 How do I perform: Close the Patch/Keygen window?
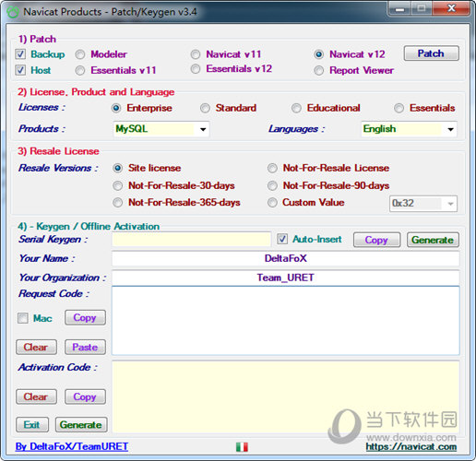tap(451, 8)
